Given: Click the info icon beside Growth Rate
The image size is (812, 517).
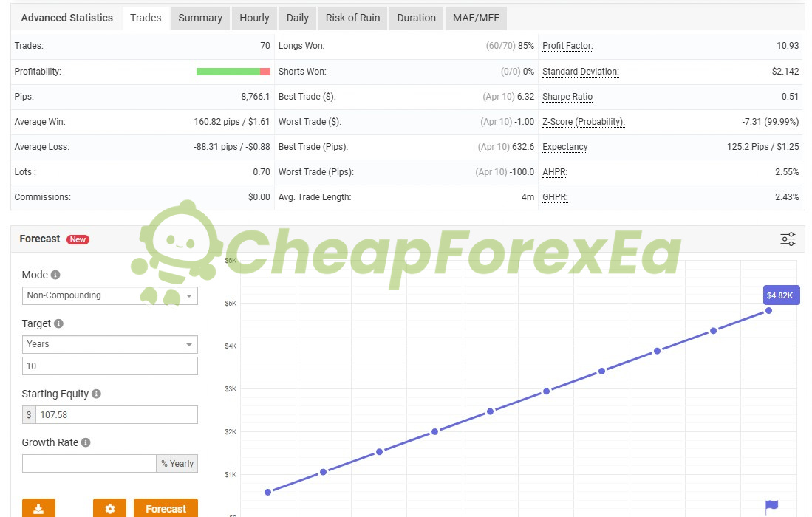Looking at the screenshot, I should 86,442.
